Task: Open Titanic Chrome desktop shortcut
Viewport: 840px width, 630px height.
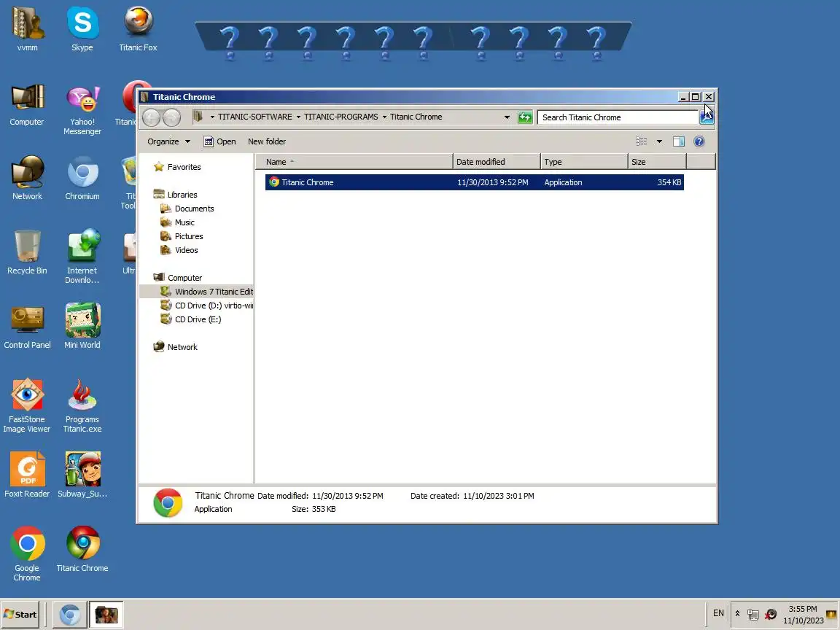Action: (82, 549)
